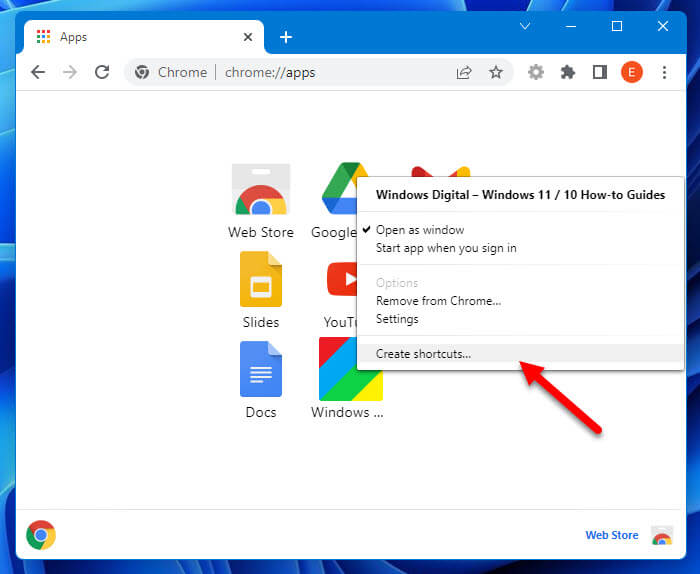The image size is (700, 574).
Task: Click the gear extension icon in toolbar
Action: 536,72
